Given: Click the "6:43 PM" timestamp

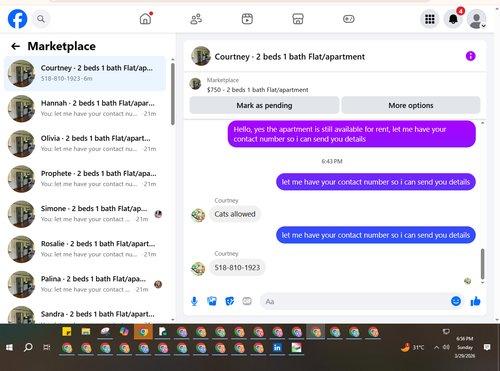Looking at the screenshot, I should (332, 161).
